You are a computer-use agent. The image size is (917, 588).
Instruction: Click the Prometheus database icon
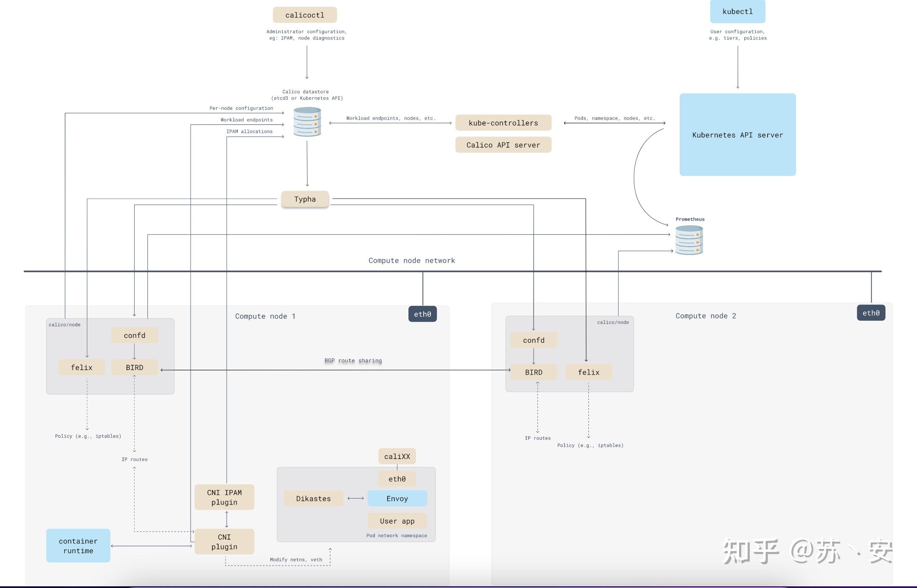point(689,240)
